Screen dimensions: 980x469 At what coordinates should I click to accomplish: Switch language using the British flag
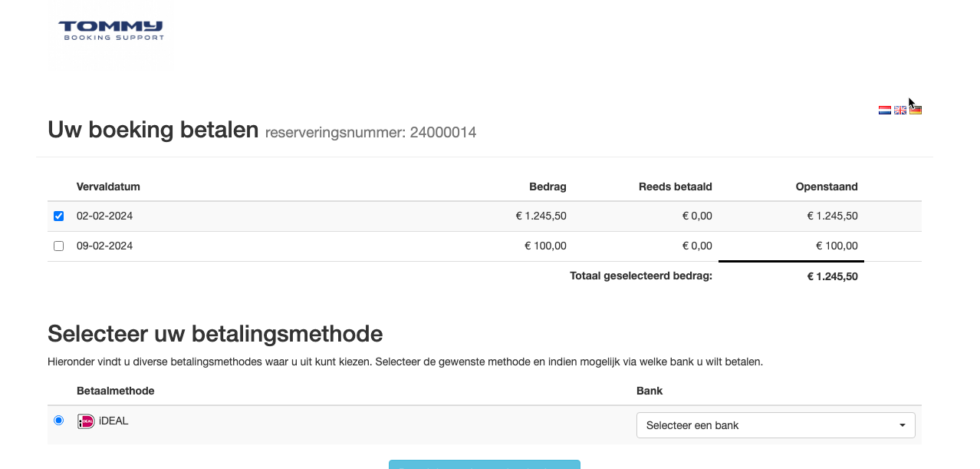tap(900, 110)
